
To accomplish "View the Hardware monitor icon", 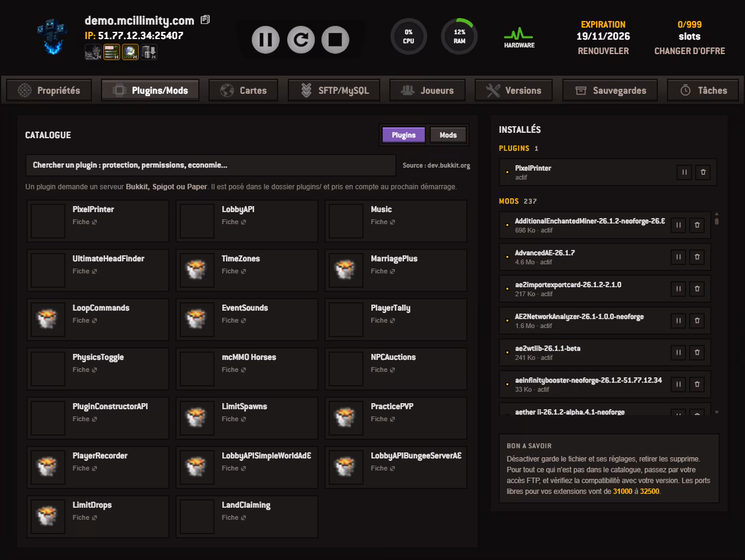I will (519, 37).
